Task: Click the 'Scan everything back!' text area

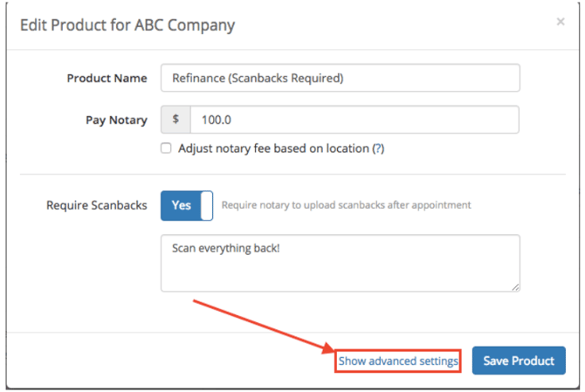Action: (x=340, y=262)
